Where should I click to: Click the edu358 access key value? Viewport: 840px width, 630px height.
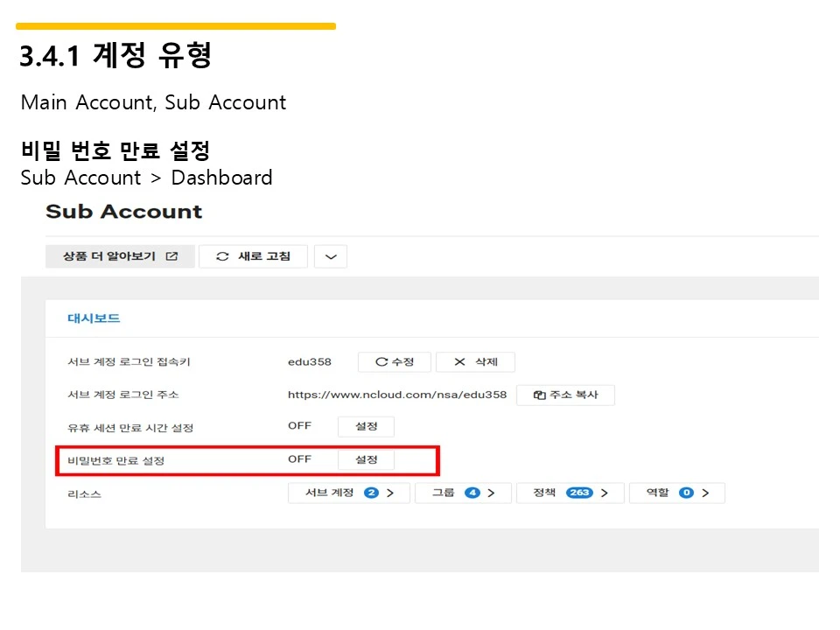pos(310,362)
